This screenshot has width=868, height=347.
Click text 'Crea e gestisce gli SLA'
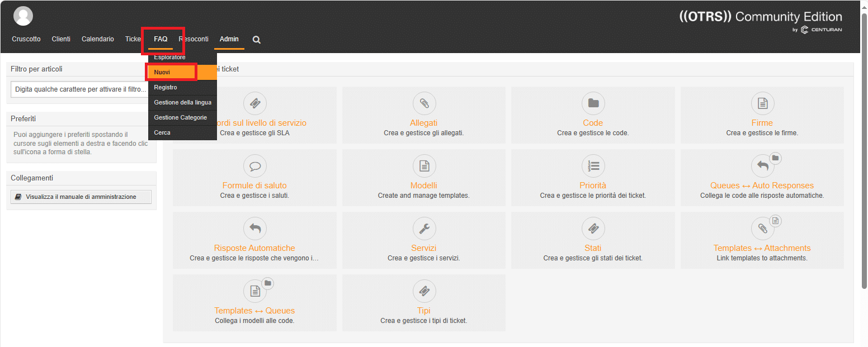click(254, 133)
